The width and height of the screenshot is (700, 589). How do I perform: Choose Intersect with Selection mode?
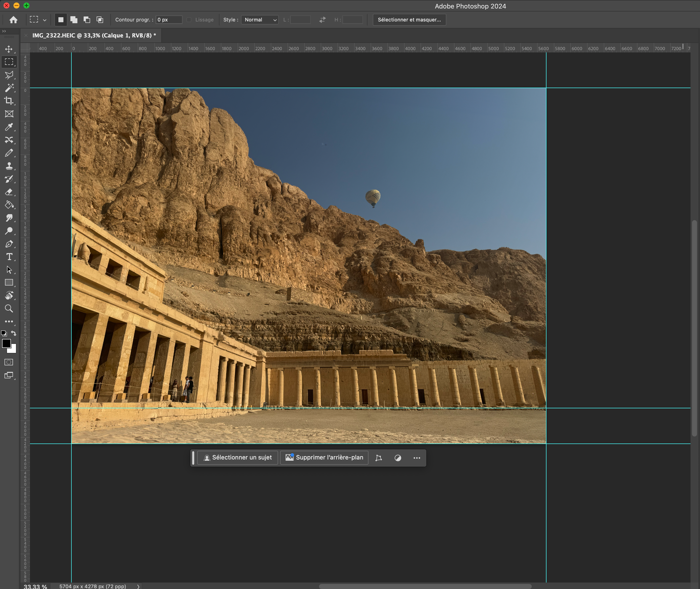click(x=100, y=20)
